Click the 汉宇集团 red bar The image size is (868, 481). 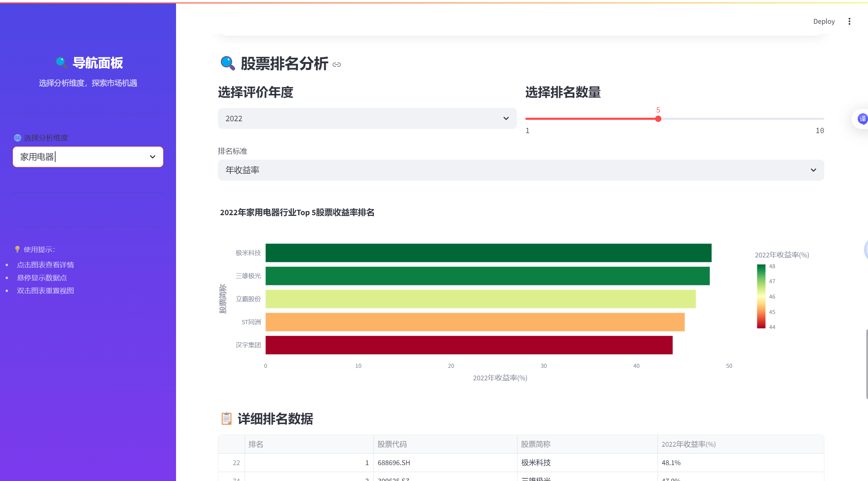469,345
